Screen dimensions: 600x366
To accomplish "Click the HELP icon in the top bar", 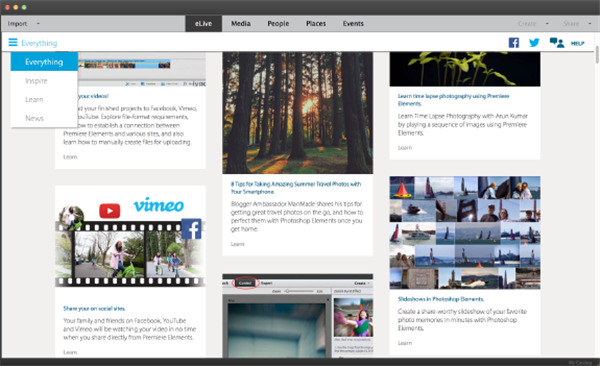I will [x=577, y=43].
